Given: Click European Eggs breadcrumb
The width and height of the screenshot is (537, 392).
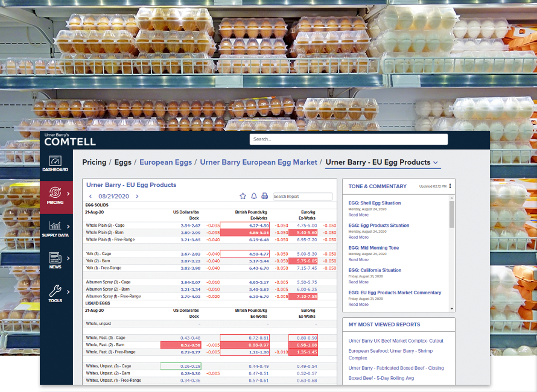Looking at the screenshot, I should click(165, 162).
